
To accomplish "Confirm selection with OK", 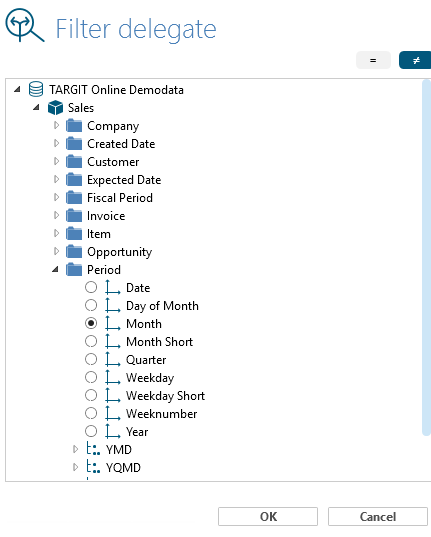I will click(268, 516).
